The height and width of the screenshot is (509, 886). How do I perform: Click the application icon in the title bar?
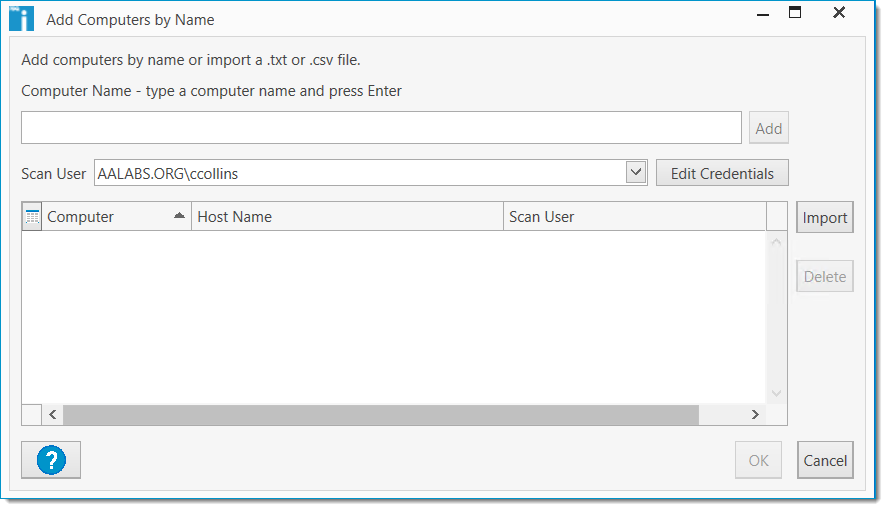[21, 18]
